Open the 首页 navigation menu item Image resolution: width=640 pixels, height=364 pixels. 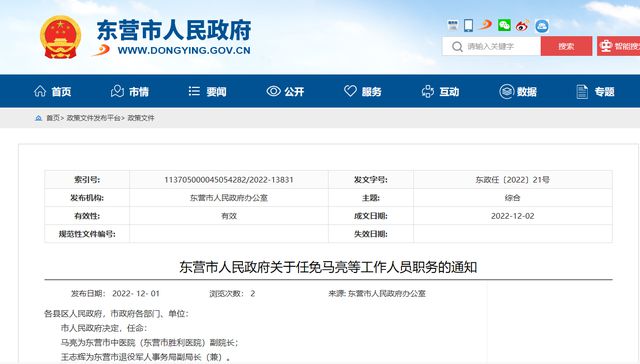[x=52, y=91]
